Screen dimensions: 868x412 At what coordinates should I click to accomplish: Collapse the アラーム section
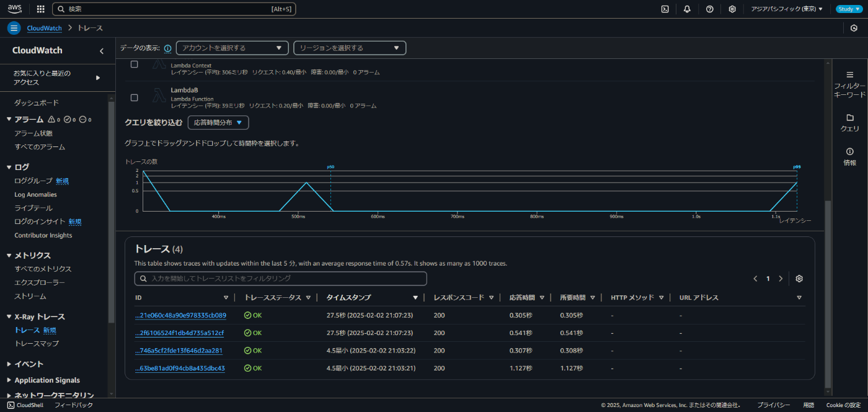coord(9,119)
